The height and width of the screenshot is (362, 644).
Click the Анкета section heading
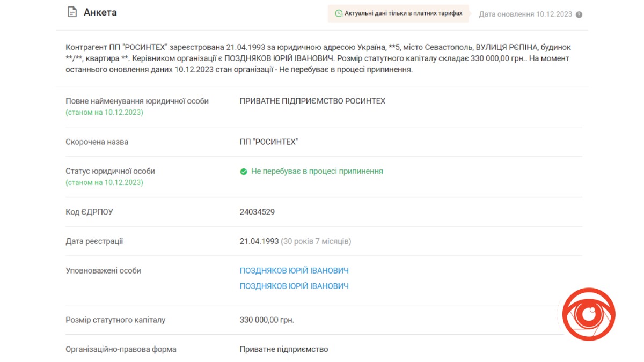pyautogui.click(x=100, y=12)
